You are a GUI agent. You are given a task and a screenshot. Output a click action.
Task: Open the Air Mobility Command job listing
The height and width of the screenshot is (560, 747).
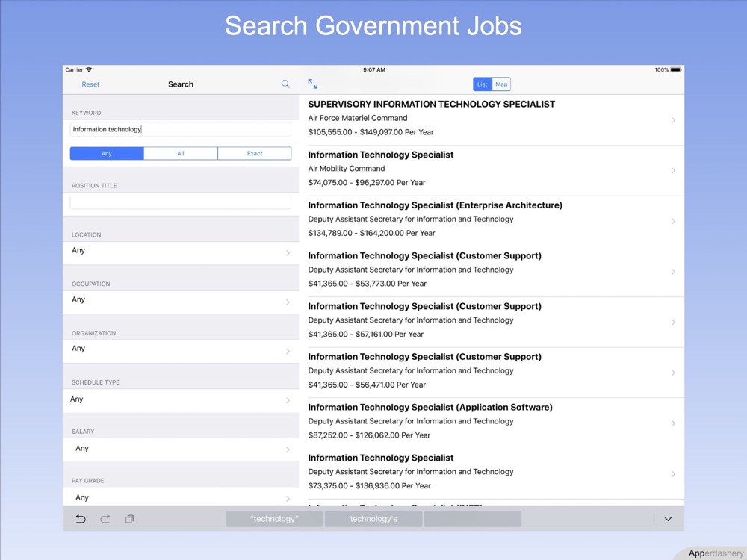point(492,170)
